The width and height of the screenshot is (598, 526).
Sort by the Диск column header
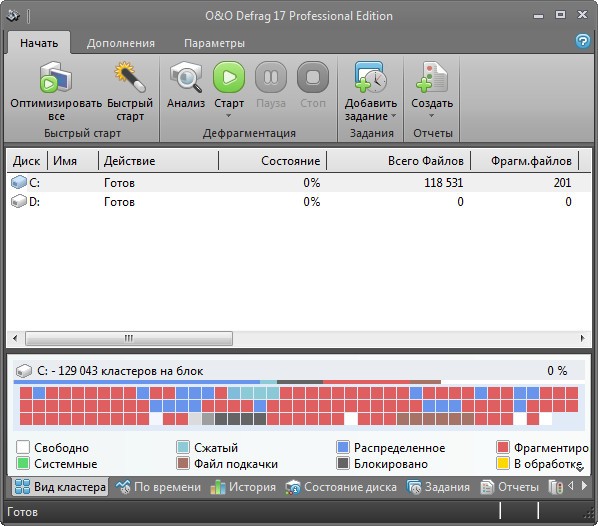click(27, 161)
